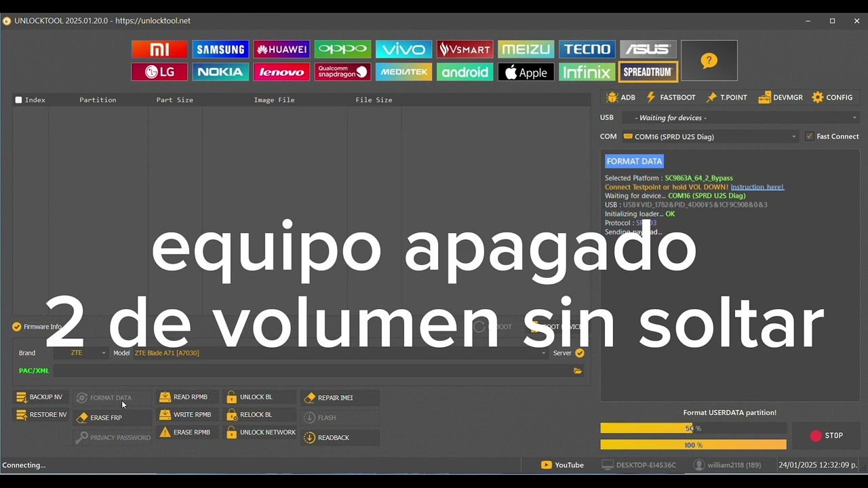Click the BACKUP NV button
Image resolution: width=868 pixels, height=488 pixels.
40,397
